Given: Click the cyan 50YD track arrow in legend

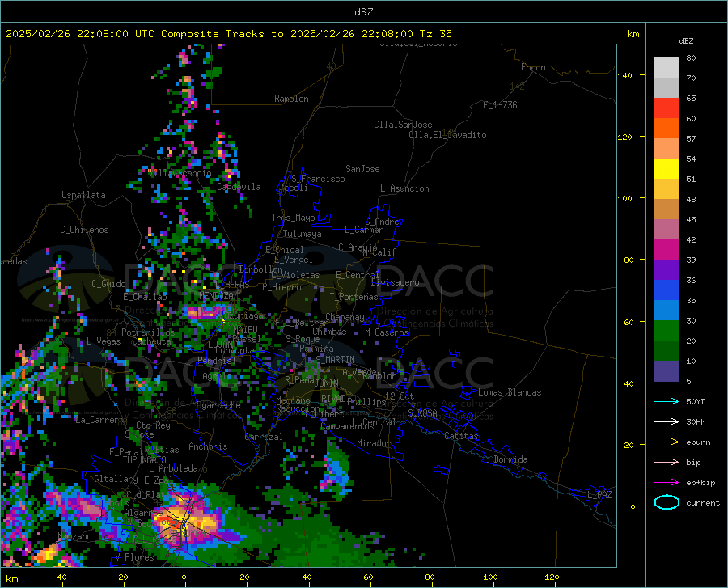Looking at the screenshot, I should tap(667, 401).
